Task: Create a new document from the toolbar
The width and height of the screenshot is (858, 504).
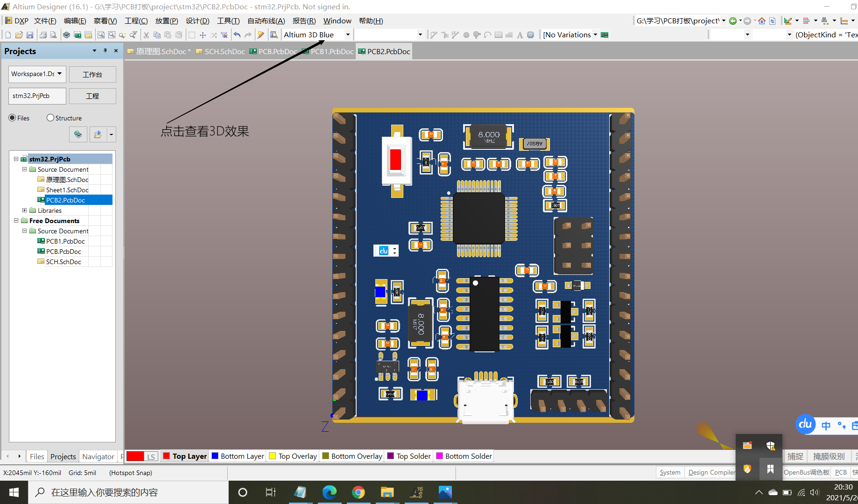Action: pos(8,35)
